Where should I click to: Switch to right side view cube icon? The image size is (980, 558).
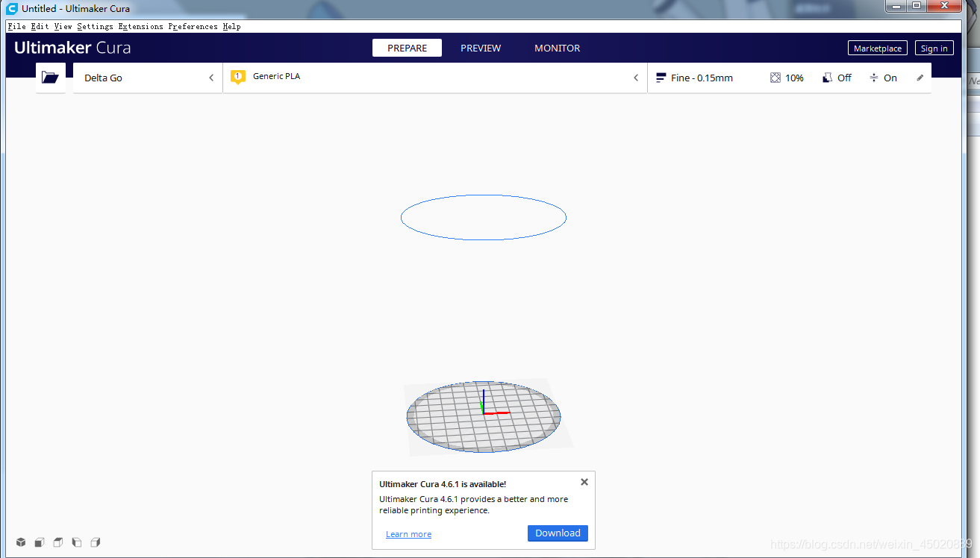[96, 542]
